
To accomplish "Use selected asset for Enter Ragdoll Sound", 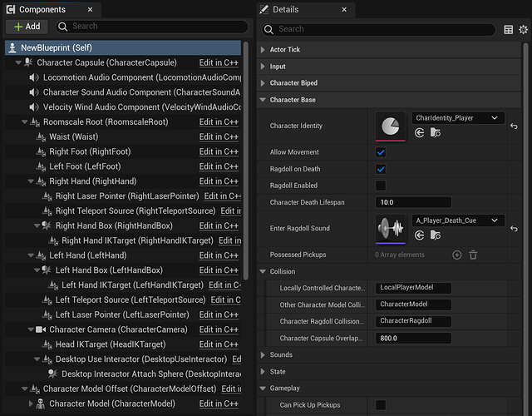I will click(x=420, y=235).
